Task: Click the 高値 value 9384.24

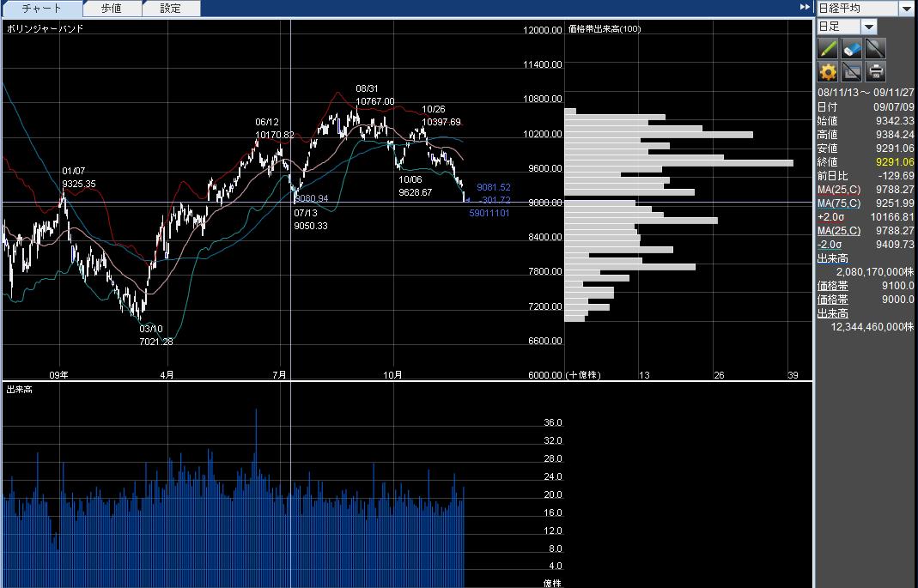Action: (895, 135)
